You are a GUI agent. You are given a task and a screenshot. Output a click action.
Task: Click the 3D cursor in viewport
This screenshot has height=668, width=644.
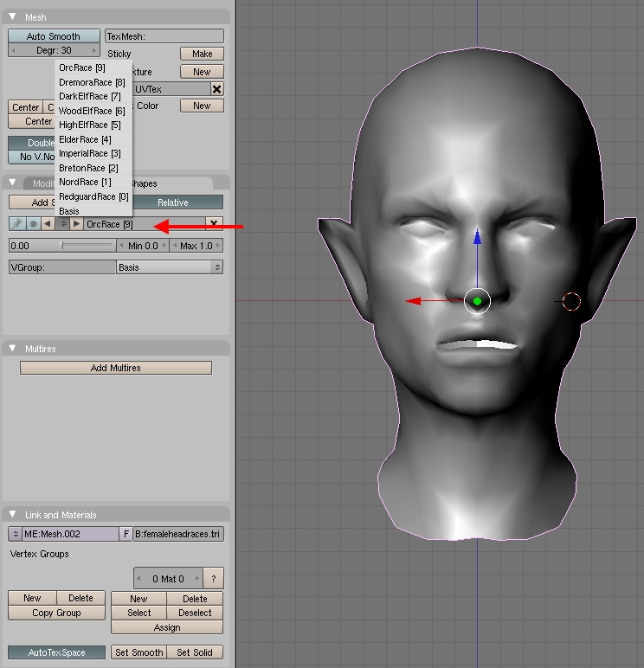pos(571,301)
